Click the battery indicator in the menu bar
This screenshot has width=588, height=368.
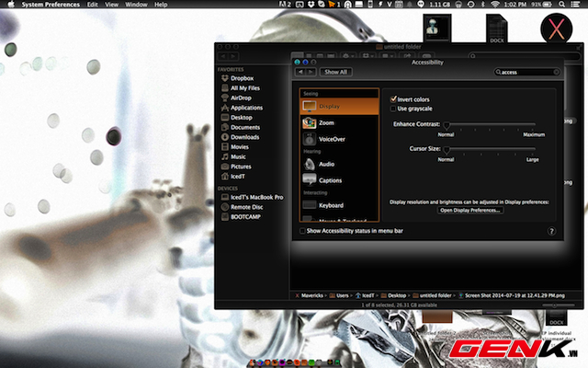pos(542,5)
